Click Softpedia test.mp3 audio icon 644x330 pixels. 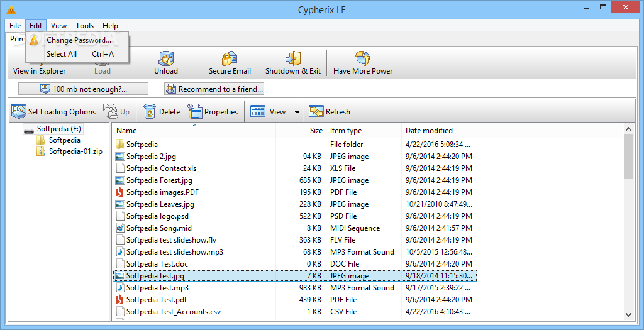120,288
